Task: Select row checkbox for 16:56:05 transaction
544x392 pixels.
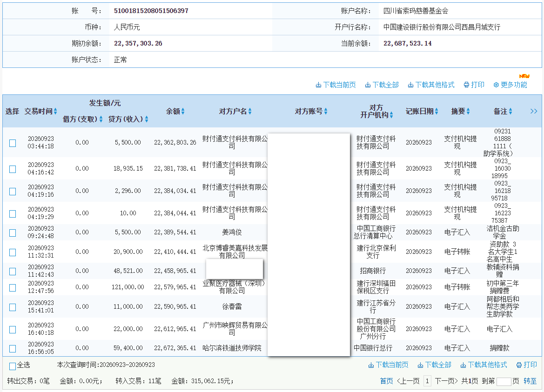Action: click(x=13, y=349)
